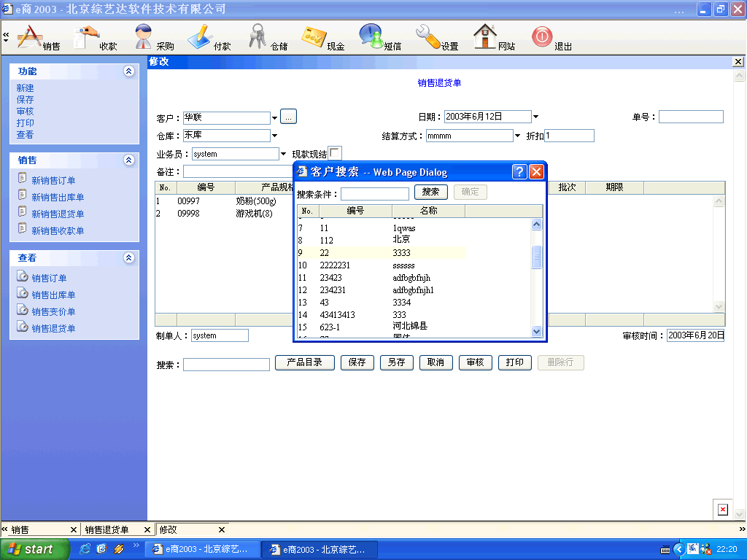Click the 退出 (Exit) power icon
This screenshot has height=560, width=747.
(542, 36)
